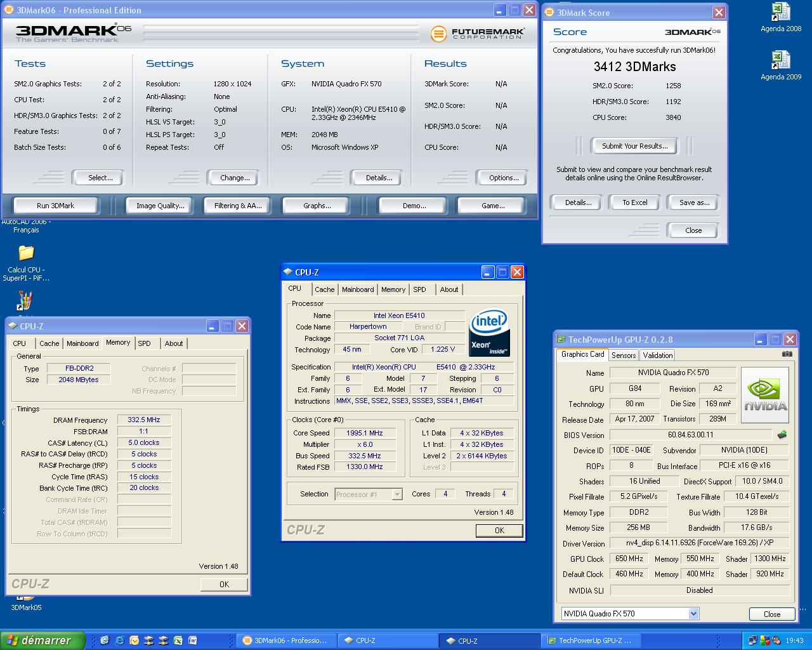Screen dimensions: 812x650
Task: Switch to the Validation tab in GPU-Z
Action: [657, 355]
